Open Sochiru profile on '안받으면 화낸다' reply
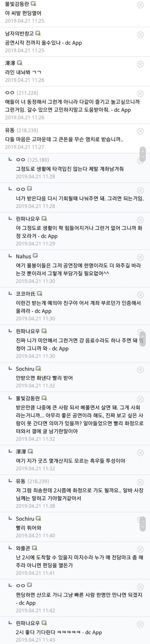150x644 pixels. click(x=25, y=369)
